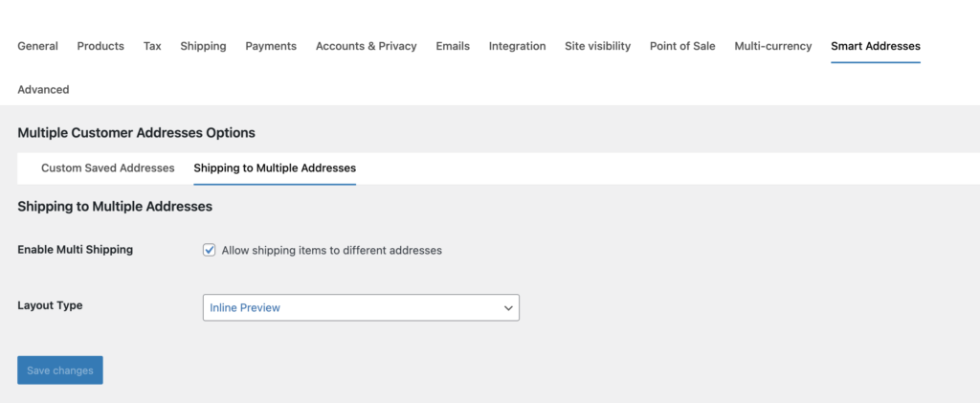
Task: Go to Site visibility tab
Action: click(x=597, y=46)
